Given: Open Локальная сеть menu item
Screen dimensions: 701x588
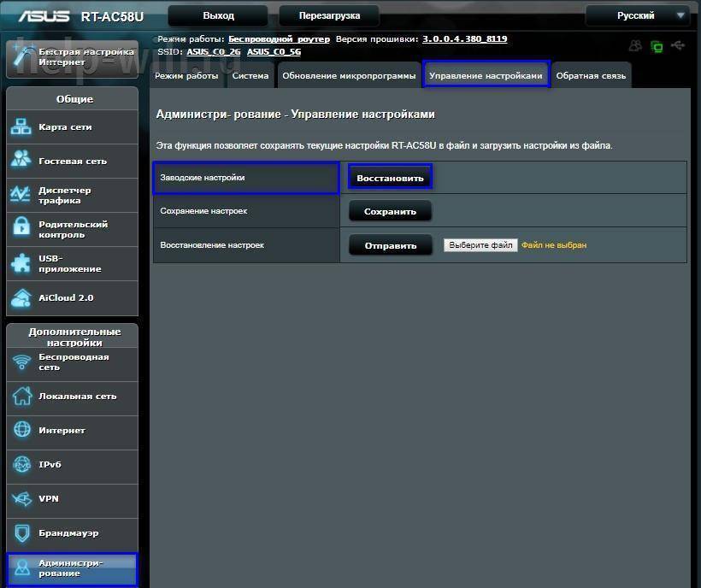Looking at the screenshot, I should [73, 397].
